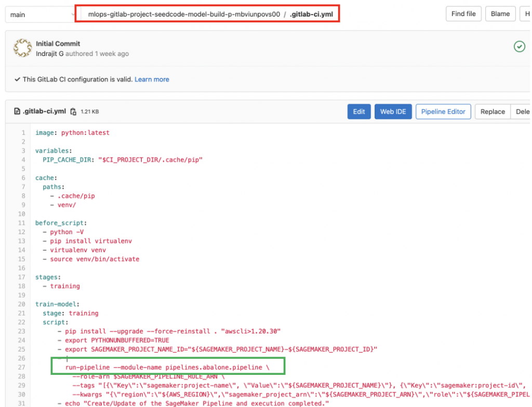
Task: Click line number 1 of the file
Action: coord(22,132)
